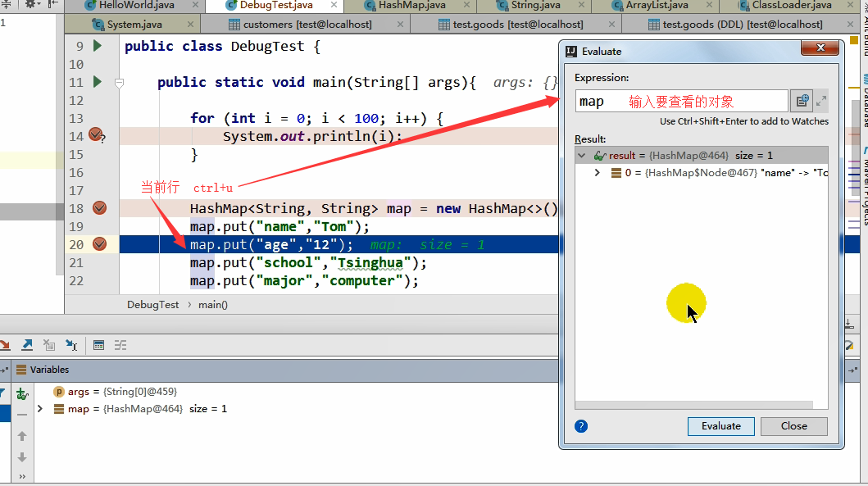This screenshot has width=868, height=486.
Task: Toggle conditional breakpoint on line 14
Action: 97,134
